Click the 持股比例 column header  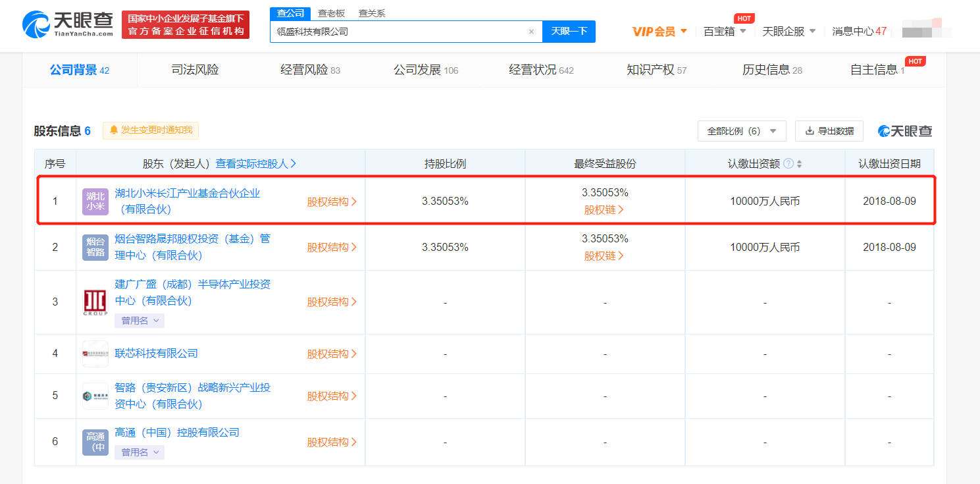tap(445, 163)
